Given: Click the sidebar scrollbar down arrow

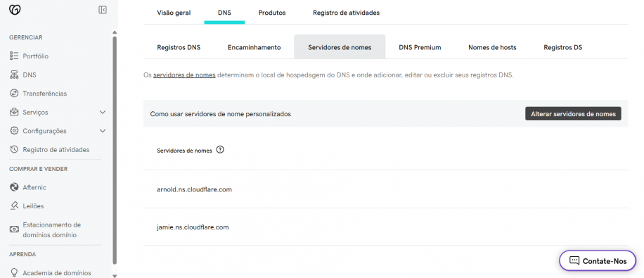Looking at the screenshot, I should (x=115, y=275).
